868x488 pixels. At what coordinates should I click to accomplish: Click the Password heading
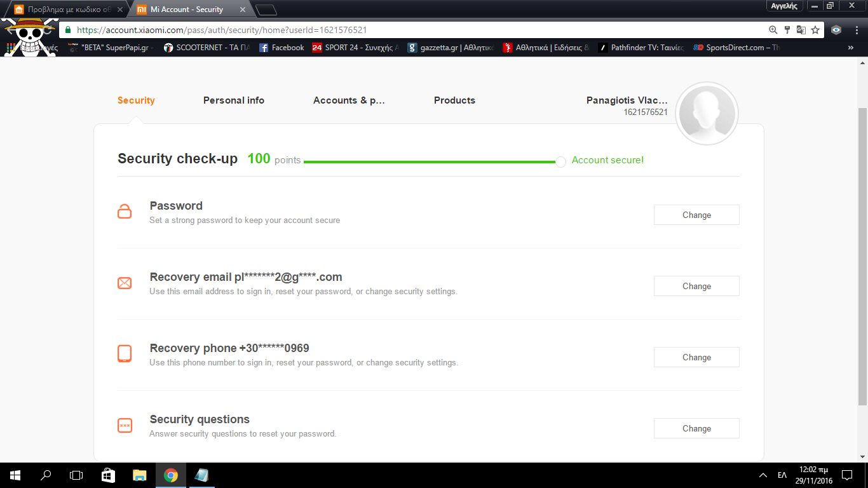pos(176,206)
